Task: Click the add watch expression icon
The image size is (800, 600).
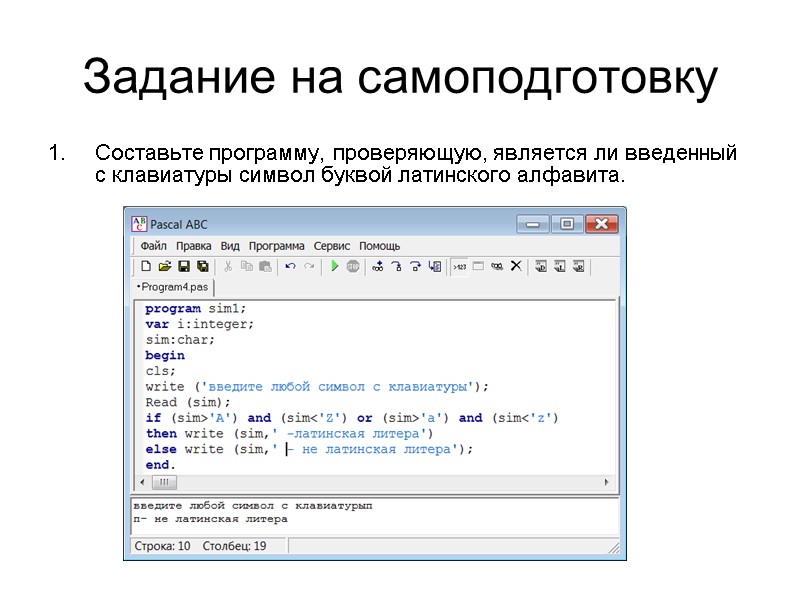Action: (x=378, y=266)
